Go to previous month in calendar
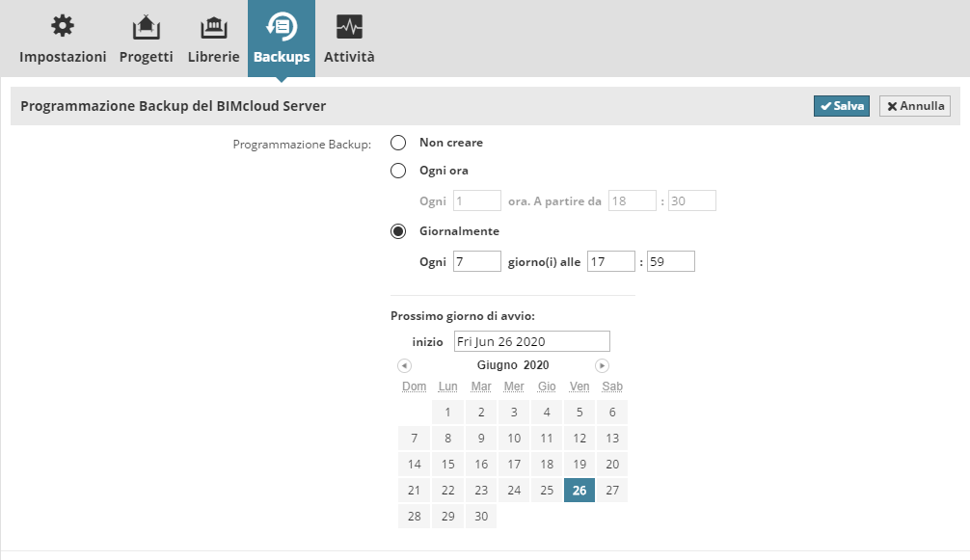Image resolution: width=970 pixels, height=560 pixels. (x=404, y=365)
